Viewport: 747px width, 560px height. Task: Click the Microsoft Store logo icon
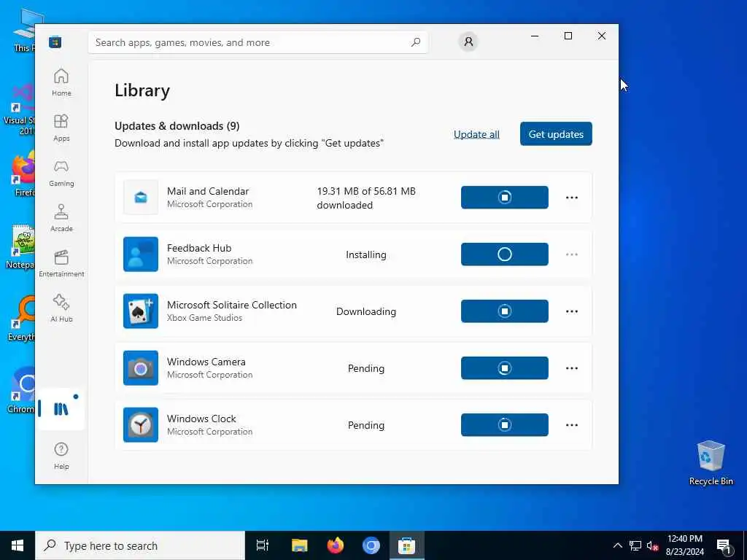(55, 42)
